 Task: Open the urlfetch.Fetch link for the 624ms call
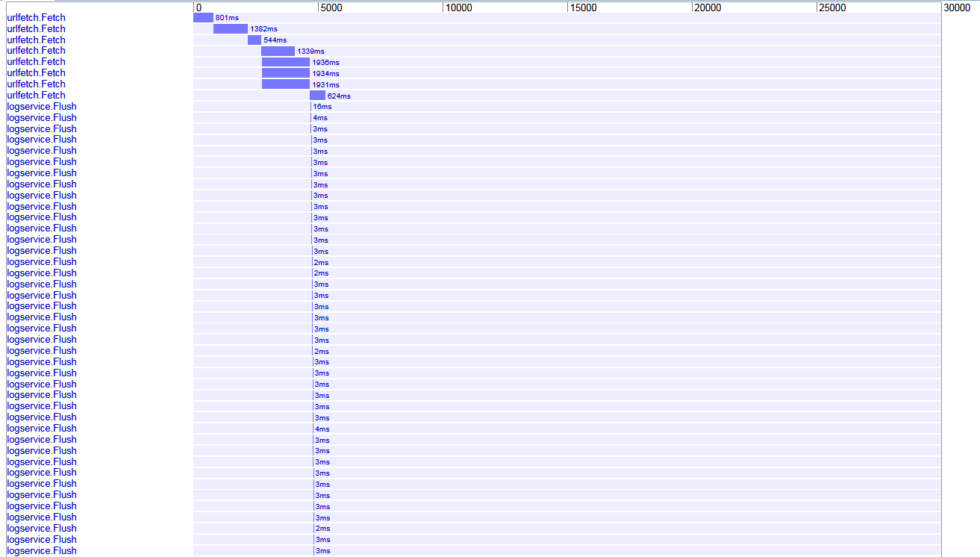click(36, 95)
